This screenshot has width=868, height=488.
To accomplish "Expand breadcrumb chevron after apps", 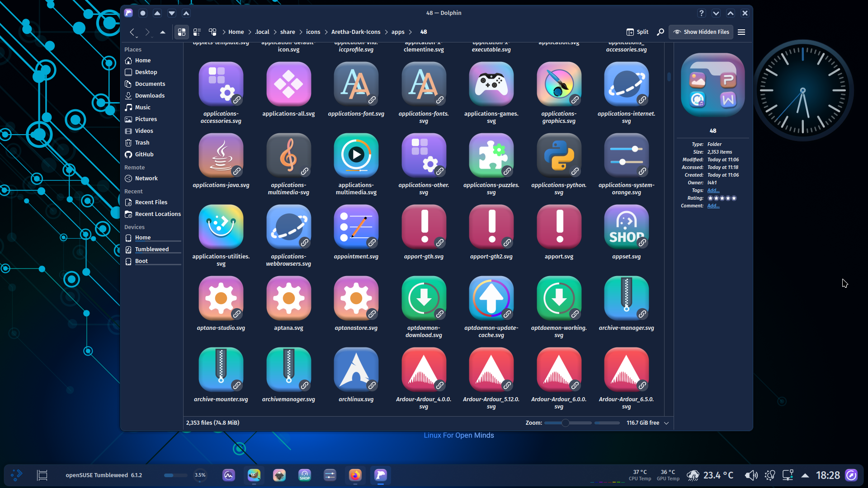I will 410,32.
